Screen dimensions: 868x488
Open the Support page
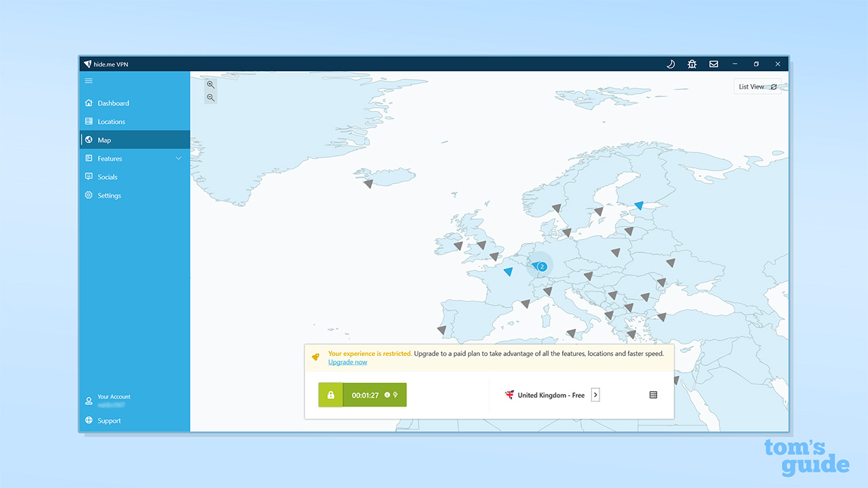[108, 421]
